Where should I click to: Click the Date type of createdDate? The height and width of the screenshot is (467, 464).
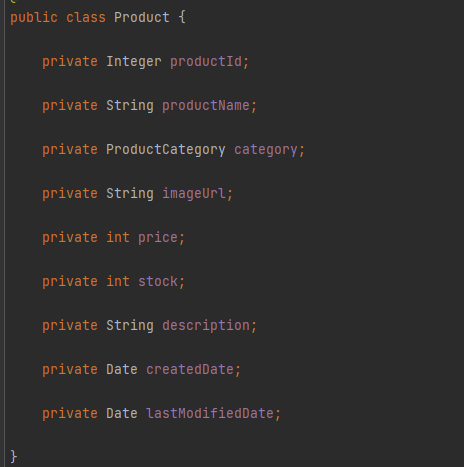(122, 370)
